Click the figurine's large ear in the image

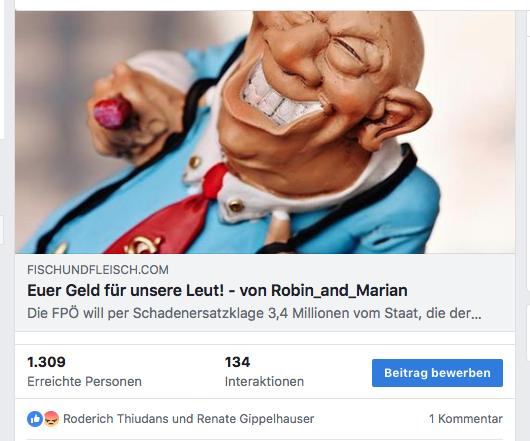pyautogui.click(x=392, y=120)
